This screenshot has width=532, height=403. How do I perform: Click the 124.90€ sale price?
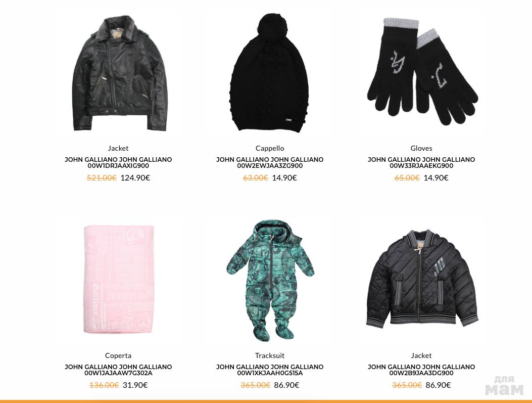click(x=135, y=178)
